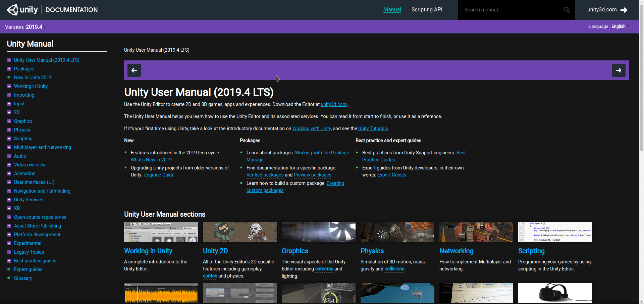Click the Unity logo icon
The image size is (644, 304).
click(12, 10)
